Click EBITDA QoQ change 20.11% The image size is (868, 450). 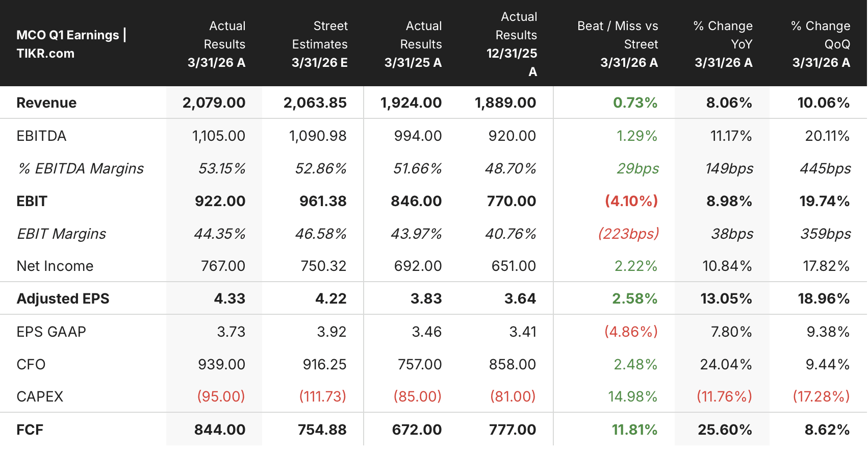pos(827,136)
